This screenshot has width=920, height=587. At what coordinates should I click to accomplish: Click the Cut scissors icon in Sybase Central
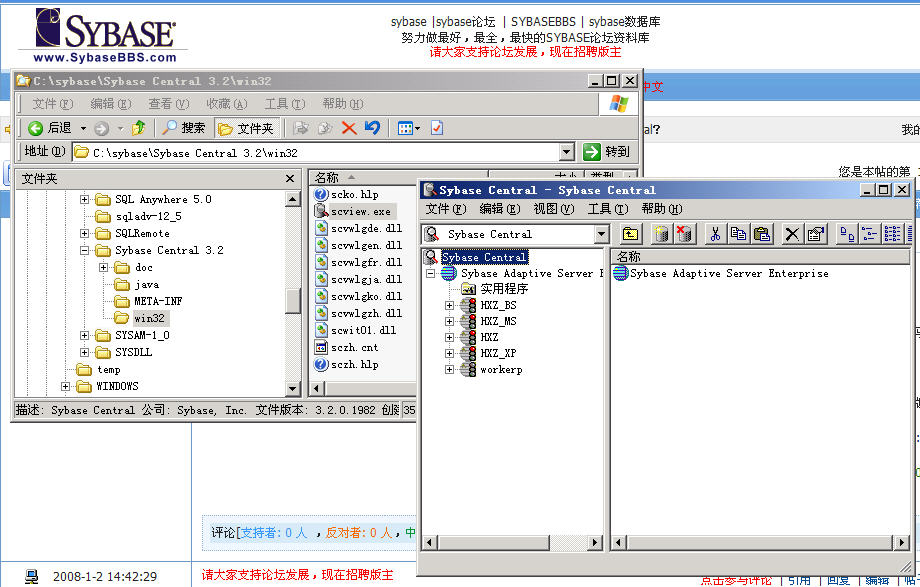click(715, 234)
